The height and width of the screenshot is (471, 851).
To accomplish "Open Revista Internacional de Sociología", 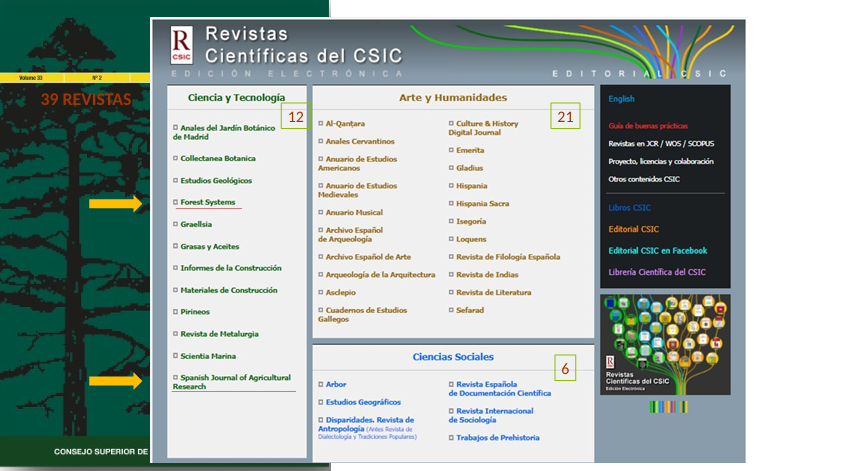I will (x=491, y=416).
